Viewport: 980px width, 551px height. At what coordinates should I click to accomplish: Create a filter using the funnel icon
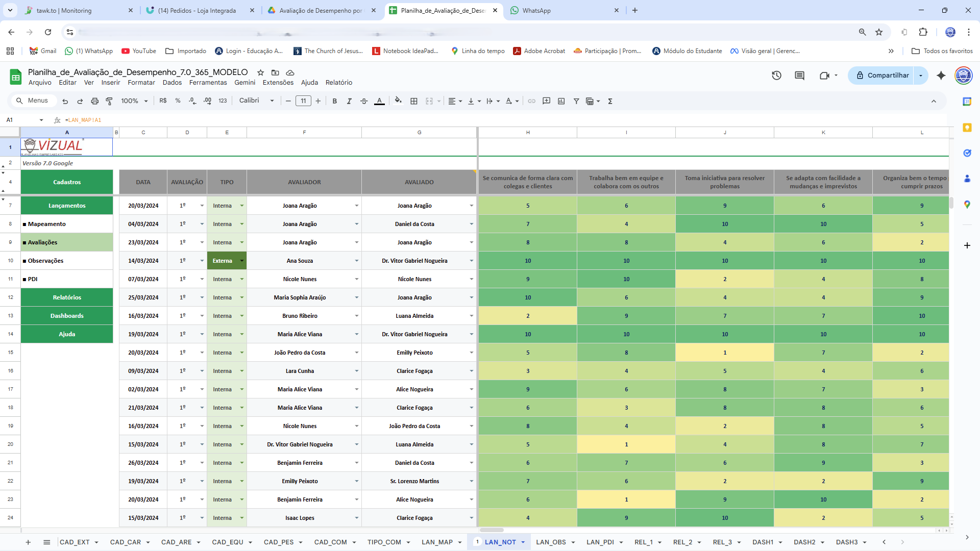(x=577, y=101)
